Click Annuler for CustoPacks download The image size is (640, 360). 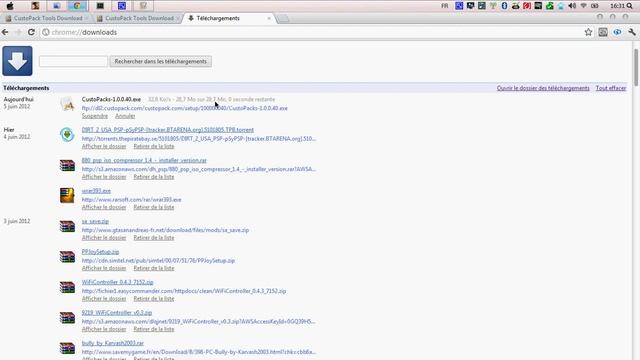pyautogui.click(x=125, y=116)
